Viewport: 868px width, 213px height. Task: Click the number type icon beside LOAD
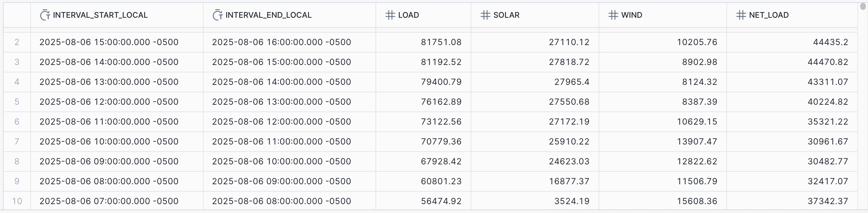pyautogui.click(x=390, y=15)
